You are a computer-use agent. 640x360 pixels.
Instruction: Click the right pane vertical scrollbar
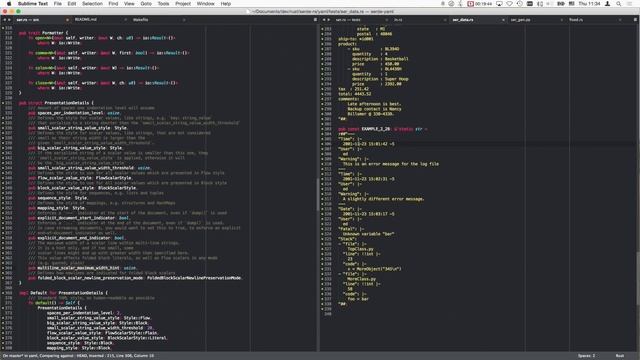tap(638, 278)
